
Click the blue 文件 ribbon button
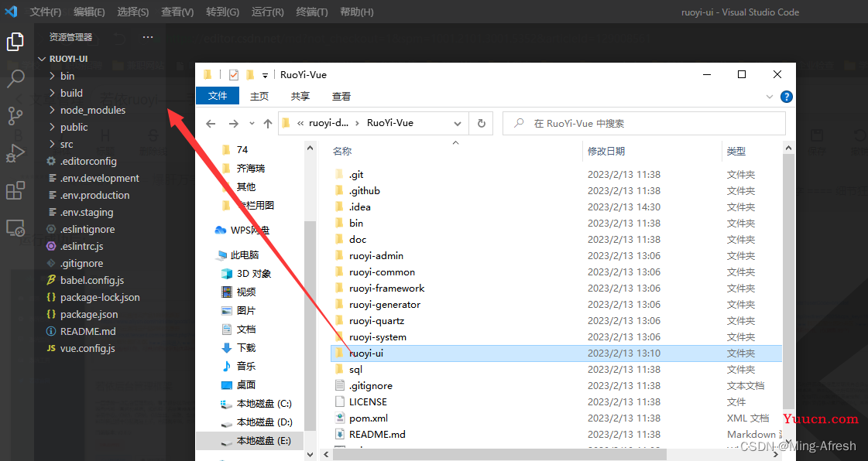point(218,95)
